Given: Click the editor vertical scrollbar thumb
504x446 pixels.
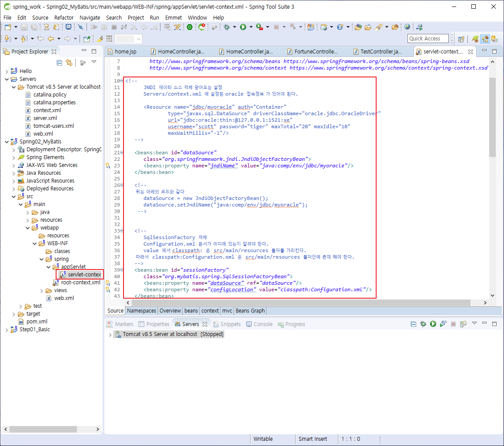Looking at the screenshot, I should coord(492,117).
